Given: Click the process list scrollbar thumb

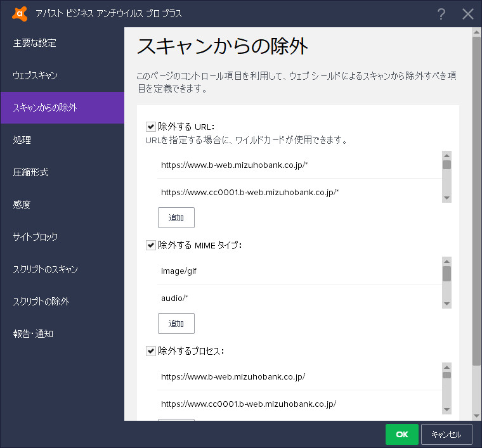Looking at the screenshot, I should (x=446, y=375).
